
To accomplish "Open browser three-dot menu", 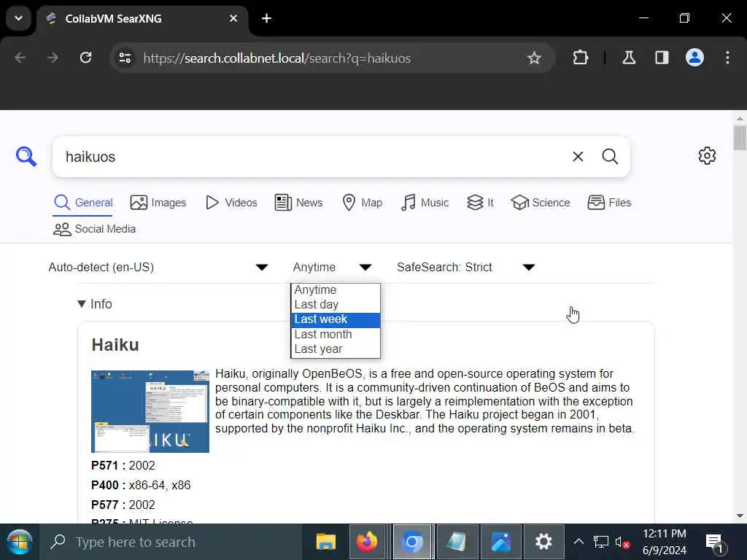I will click(727, 58).
